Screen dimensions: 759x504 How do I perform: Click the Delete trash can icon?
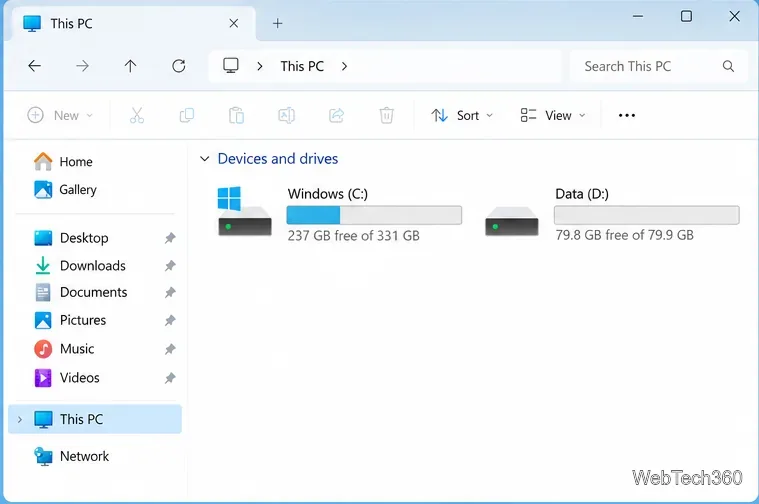coord(386,115)
